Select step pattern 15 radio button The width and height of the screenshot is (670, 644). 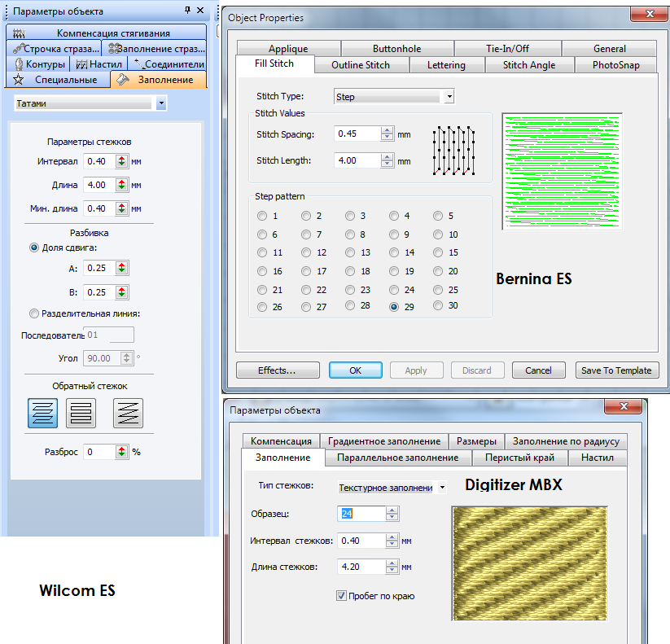pyautogui.click(x=440, y=253)
